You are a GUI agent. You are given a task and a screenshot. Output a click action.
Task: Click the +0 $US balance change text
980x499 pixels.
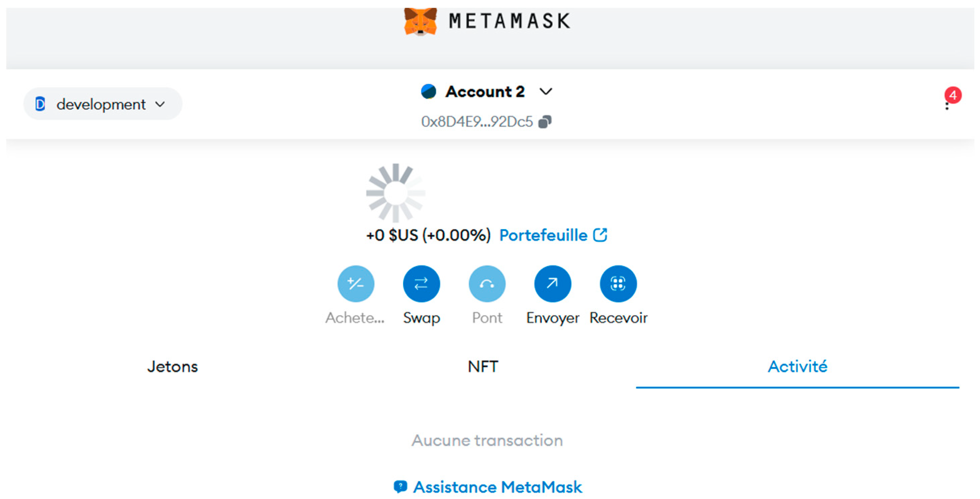coord(428,235)
